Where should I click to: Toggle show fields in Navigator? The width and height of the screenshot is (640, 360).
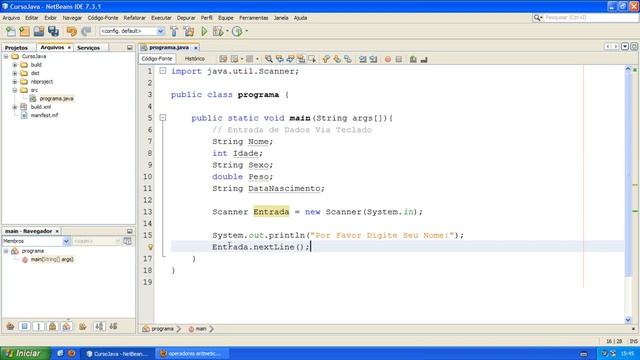click(x=24, y=326)
